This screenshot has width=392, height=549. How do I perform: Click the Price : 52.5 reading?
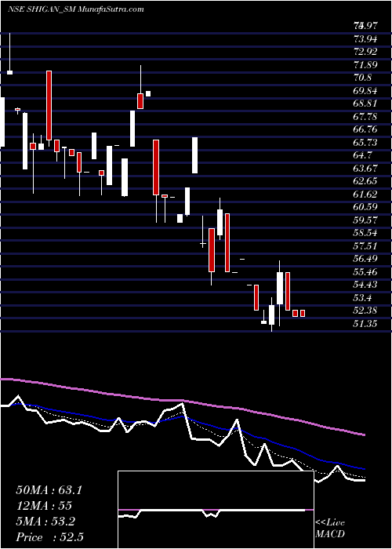coord(49,537)
